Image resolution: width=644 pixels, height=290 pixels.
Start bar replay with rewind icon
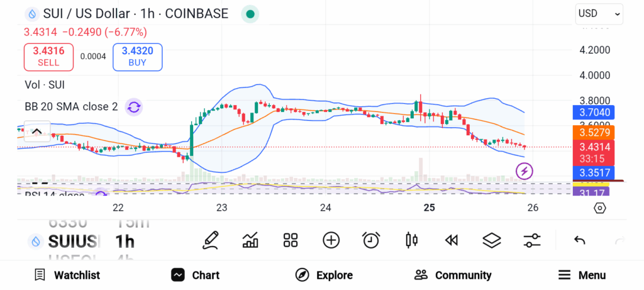click(451, 240)
